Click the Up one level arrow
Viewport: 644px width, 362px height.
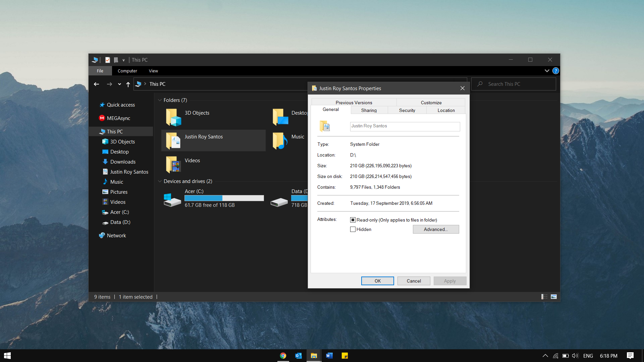click(x=128, y=84)
